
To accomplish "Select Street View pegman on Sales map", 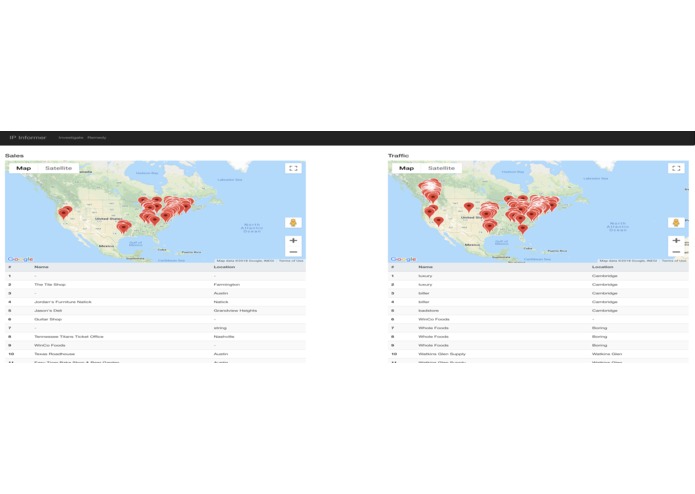I will (293, 222).
